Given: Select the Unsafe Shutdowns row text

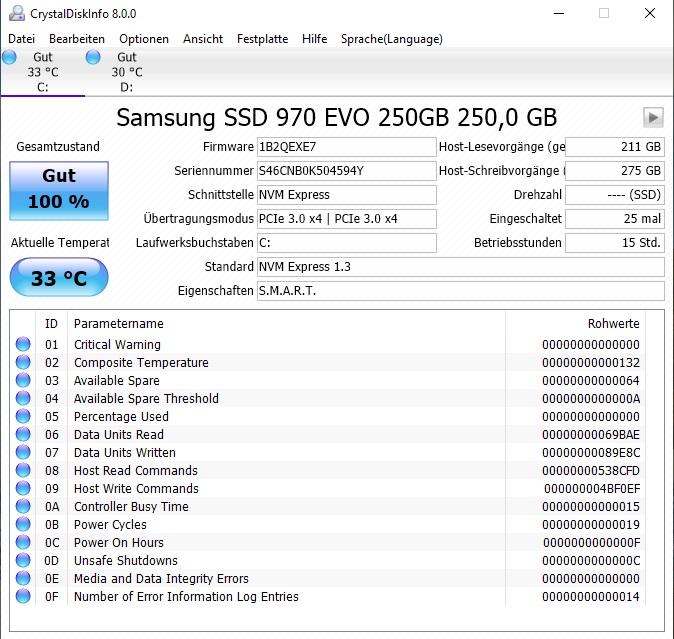Looking at the screenshot, I should (126, 561).
